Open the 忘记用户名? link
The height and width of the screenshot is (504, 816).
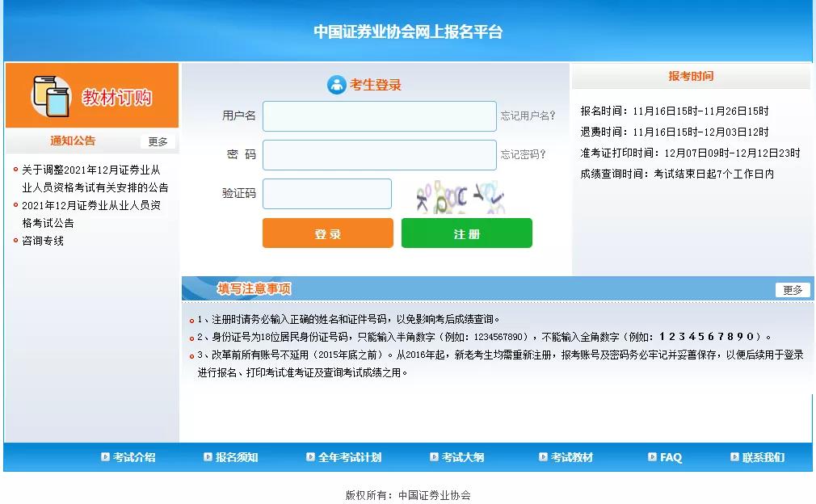(528, 116)
